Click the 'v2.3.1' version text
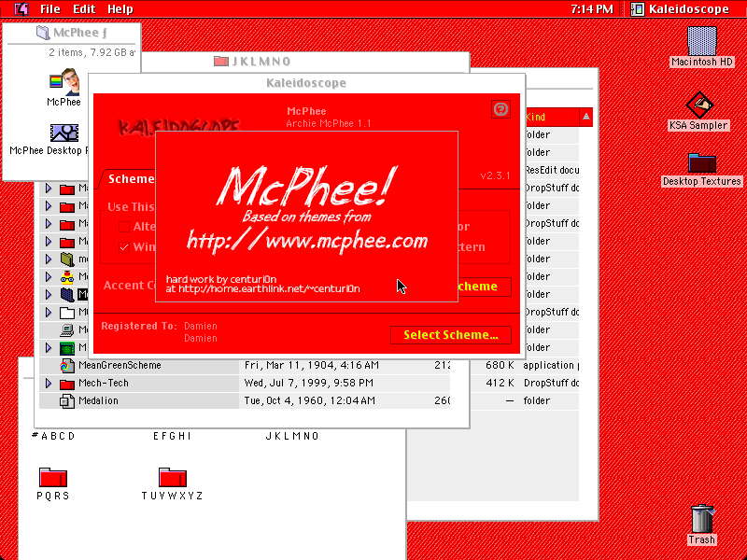 [x=495, y=175]
